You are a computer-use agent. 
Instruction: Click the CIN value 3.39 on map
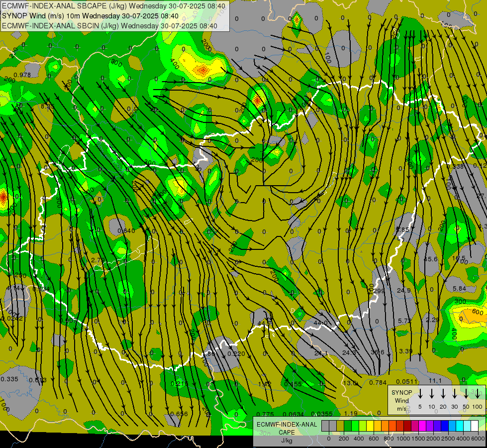click(405, 351)
